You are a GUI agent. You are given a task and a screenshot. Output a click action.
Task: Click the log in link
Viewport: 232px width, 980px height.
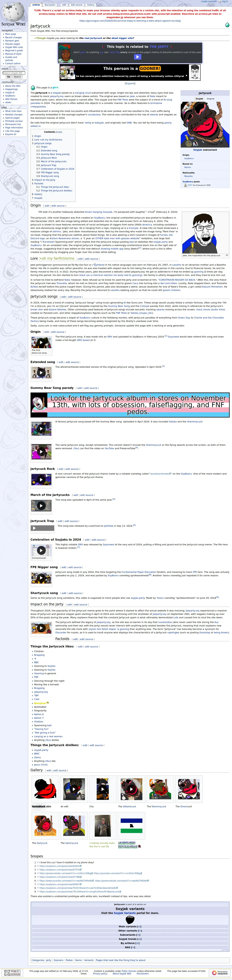point(225,1)
